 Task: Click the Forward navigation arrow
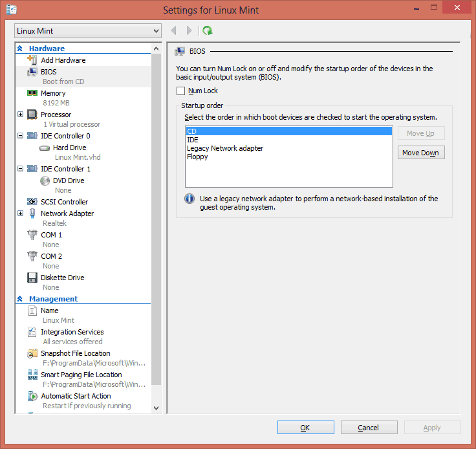pyautogui.click(x=189, y=30)
